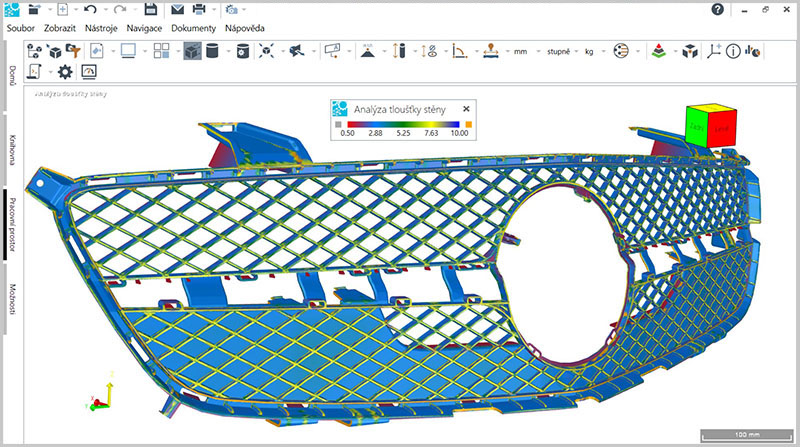
Task: Toggle the highlighted shaded box display mode
Action: pos(193,50)
